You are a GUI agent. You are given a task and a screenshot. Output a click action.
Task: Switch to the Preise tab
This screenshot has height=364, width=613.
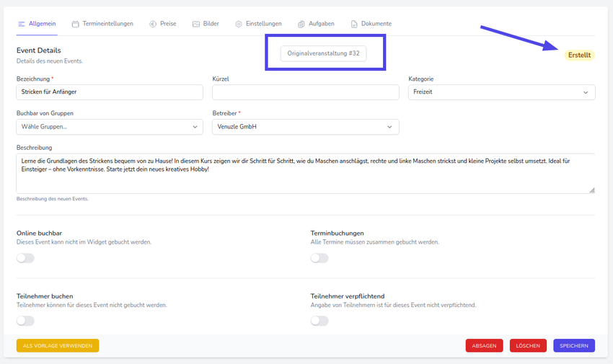(168, 24)
